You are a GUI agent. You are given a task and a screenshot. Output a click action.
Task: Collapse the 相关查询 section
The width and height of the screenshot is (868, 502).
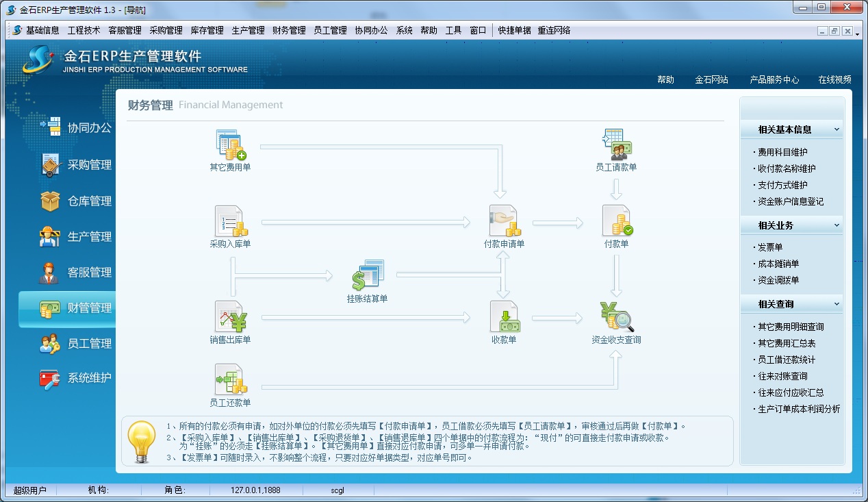pos(836,304)
